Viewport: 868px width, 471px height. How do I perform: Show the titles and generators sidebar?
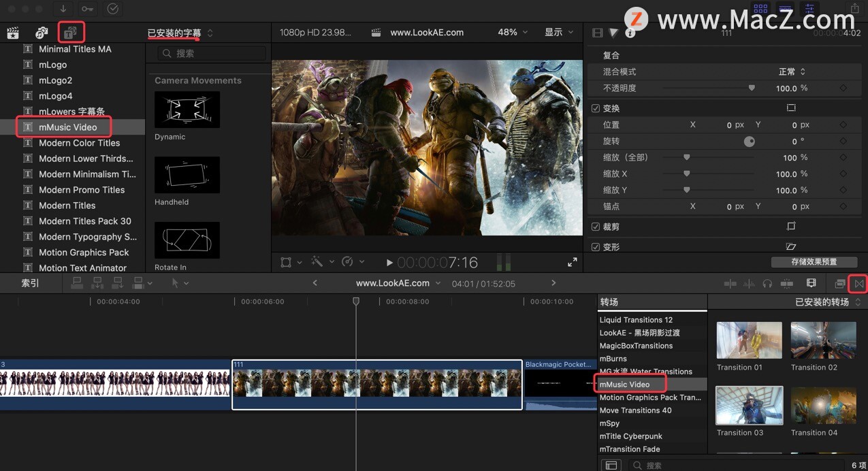point(70,32)
